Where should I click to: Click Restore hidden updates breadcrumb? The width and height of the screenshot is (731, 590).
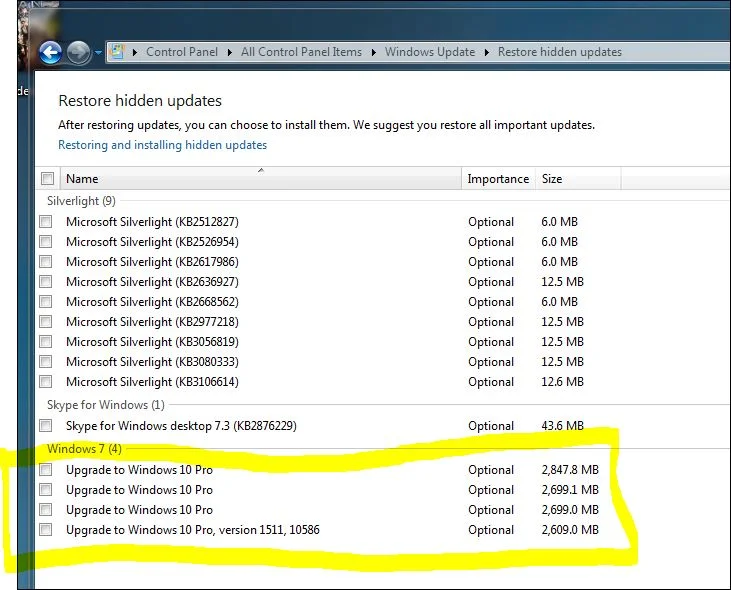click(x=560, y=52)
